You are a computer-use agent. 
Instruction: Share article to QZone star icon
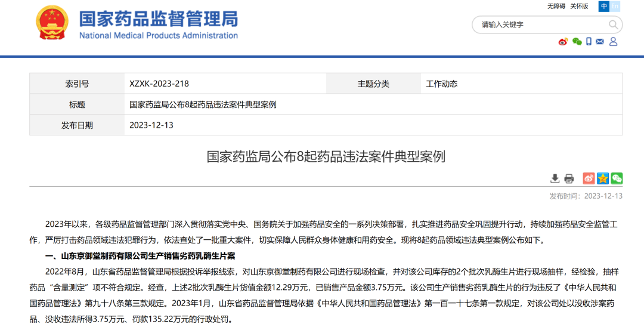click(x=603, y=178)
